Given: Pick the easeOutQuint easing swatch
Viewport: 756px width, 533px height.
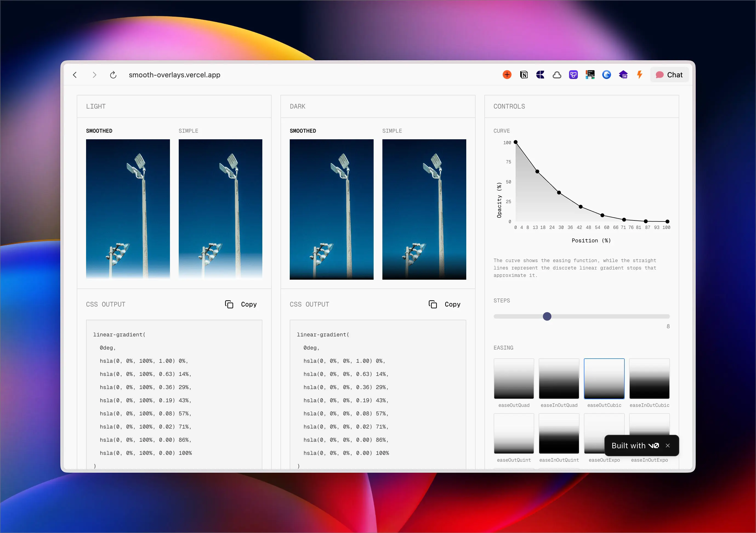Looking at the screenshot, I should tap(514, 433).
